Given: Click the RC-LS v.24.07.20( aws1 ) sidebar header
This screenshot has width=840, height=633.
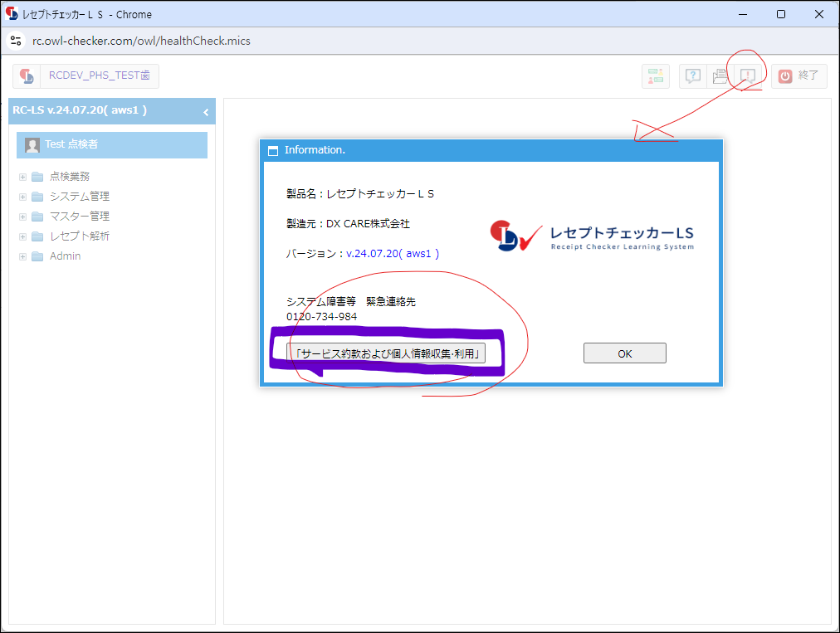Looking at the screenshot, I should pos(112,111).
